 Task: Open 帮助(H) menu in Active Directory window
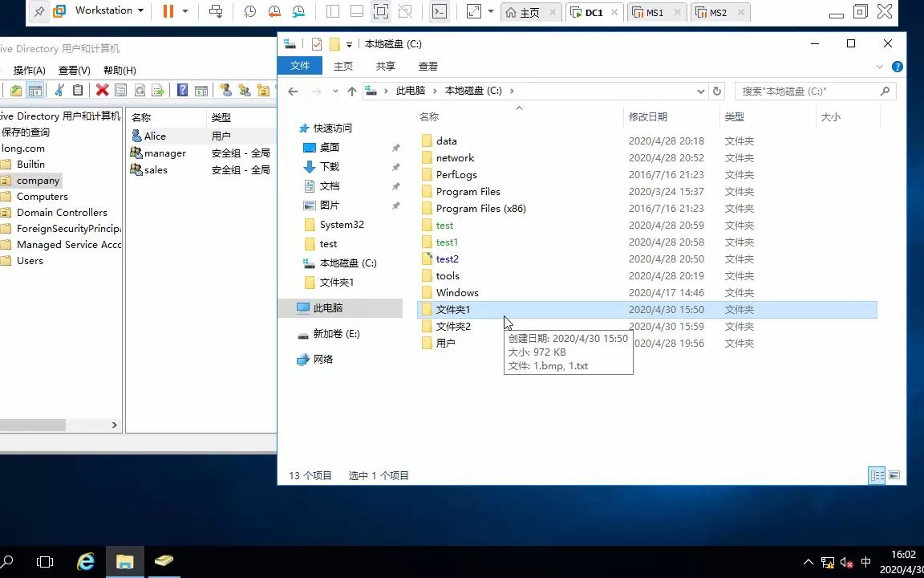120,70
